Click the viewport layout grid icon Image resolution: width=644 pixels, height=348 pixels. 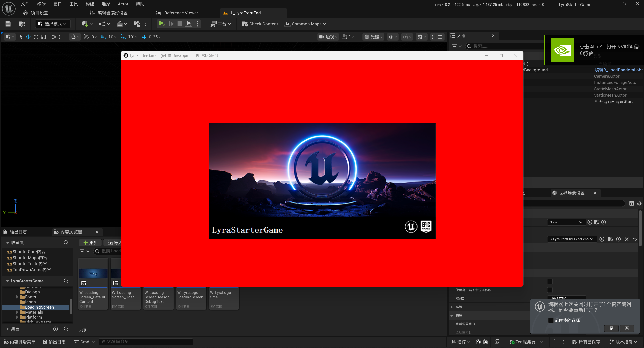[440, 37]
